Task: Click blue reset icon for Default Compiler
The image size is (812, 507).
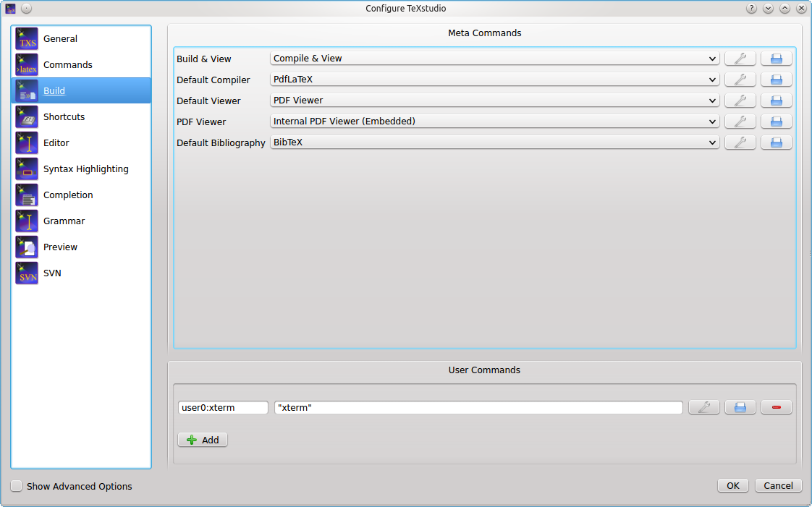Action: tap(777, 79)
